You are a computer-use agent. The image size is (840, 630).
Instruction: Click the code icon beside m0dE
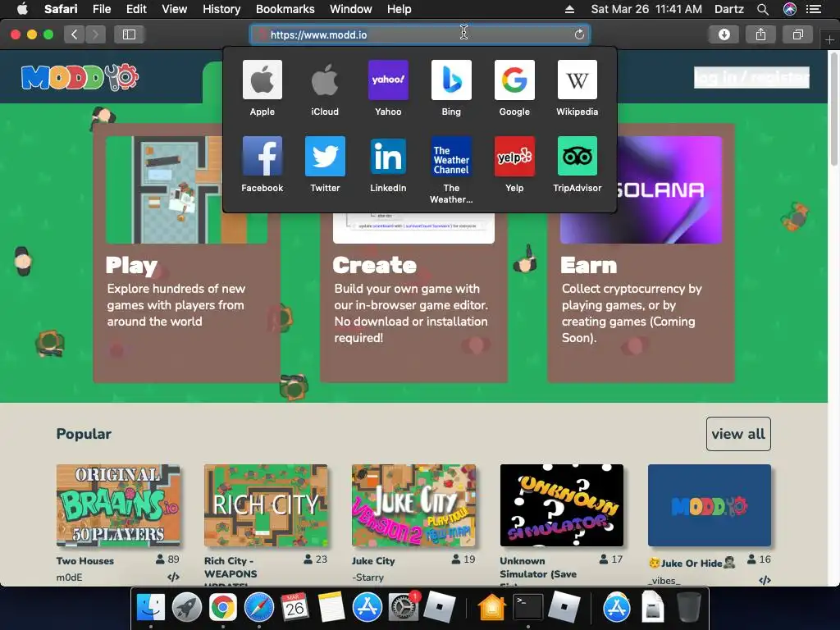(173, 577)
